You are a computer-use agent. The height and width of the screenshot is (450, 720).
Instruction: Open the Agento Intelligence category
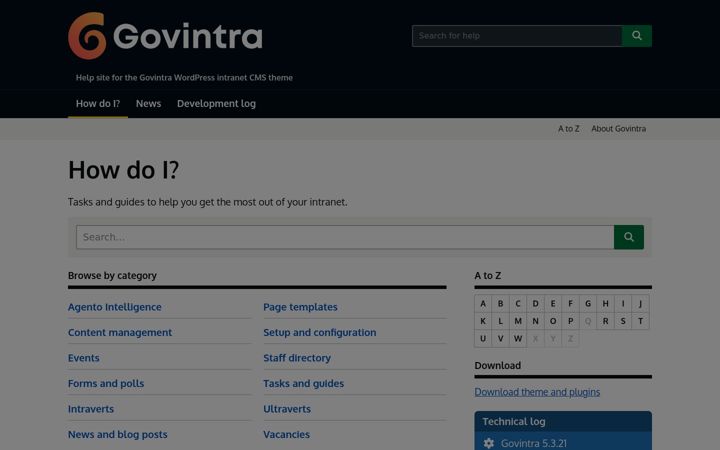tap(115, 307)
